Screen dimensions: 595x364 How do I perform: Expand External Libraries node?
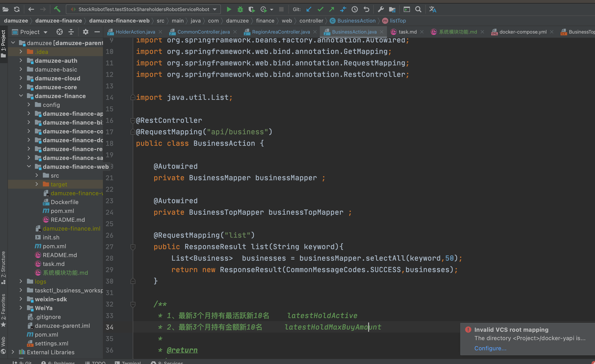(x=13, y=352)
